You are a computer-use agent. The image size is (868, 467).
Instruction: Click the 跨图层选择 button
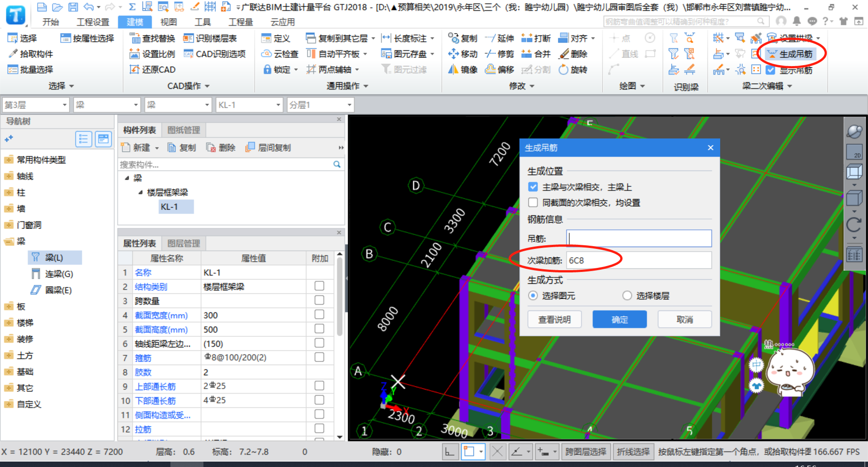coord(586,452)
